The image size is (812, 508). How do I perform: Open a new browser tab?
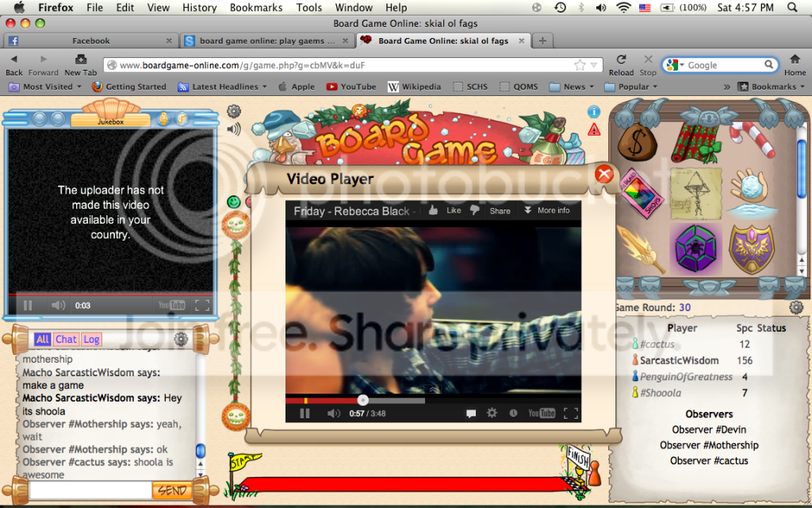click(x=542, y=40)
